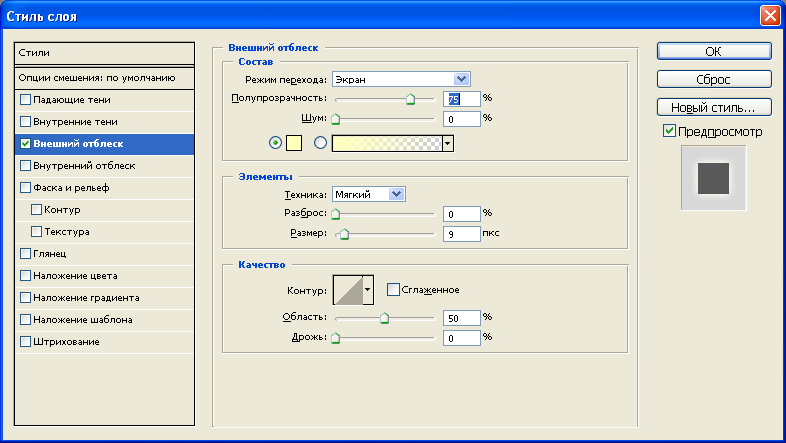
Task: Open the glow gradient editor bar
Action: tap(387, 143)
